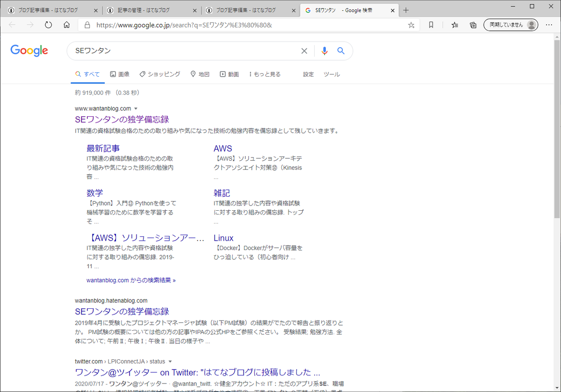The image size is (561, 392).
Task: Open 【AWS】ソリューションアー… sitelink
Action: point(145,238)
